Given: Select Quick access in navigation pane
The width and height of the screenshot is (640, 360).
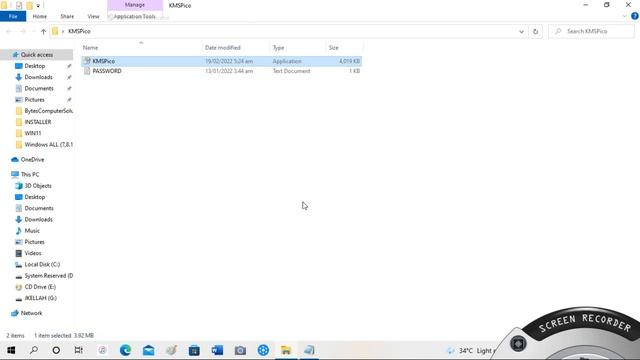Looking at the screenshot, I should click(x=37, y=55).
